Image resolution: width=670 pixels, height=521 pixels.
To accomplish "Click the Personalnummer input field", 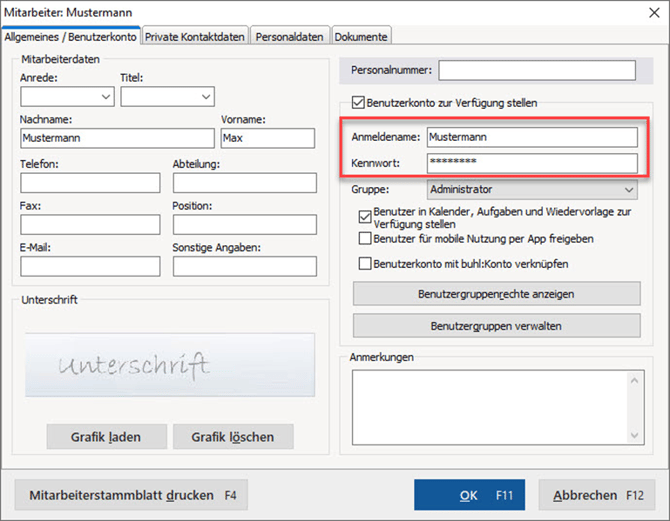I will coord(536,70).
